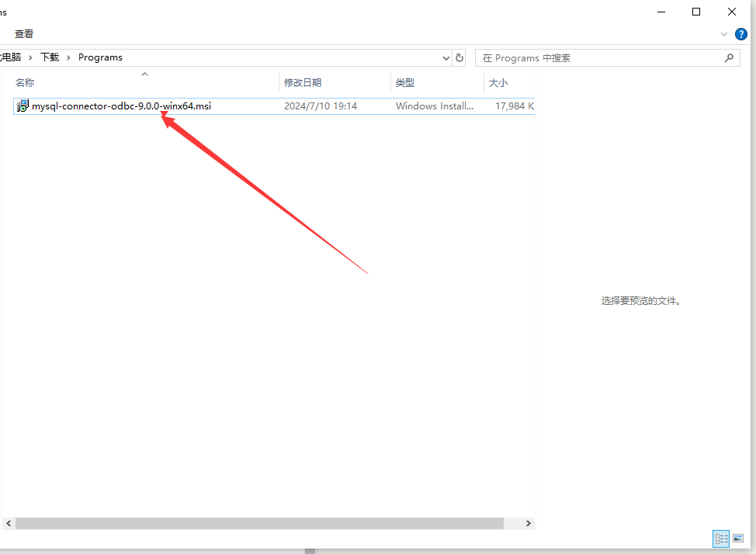Click the blue help question mark icon

[741, 33]
